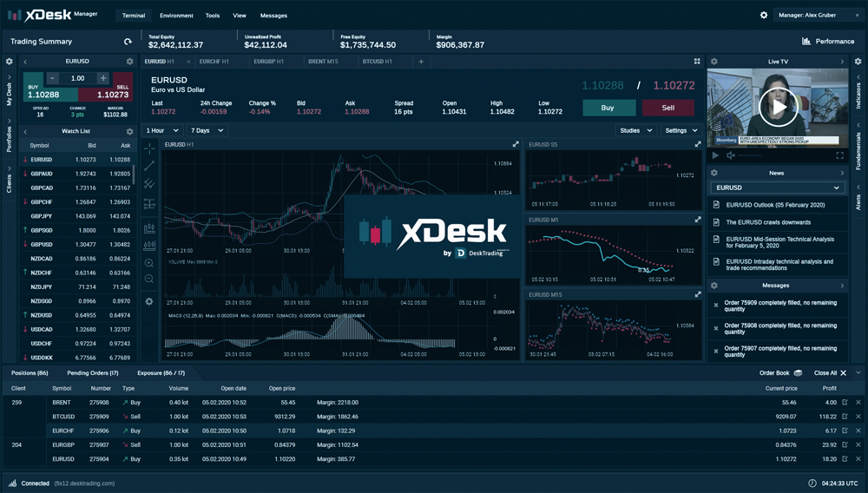The width and height of the screenshot is (868, 493).
Task: Dismiss the Order 75909 filled message
Action: pyautogui.click(x=716, y=306)
